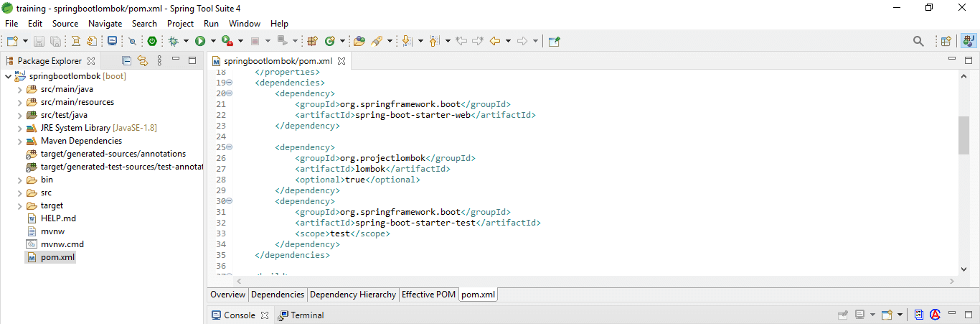This screenshot has width=980, height=324.
Task: Collapse the springbootlombok project node
Action: click(x=8, y=76)
